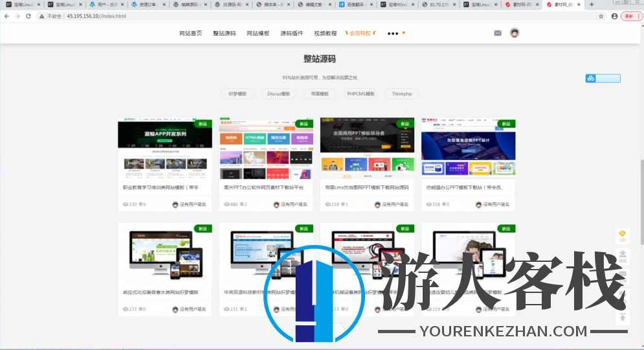Click 没有用户署名 author name on 仿熊猫办公 card

tap(496, 204)
